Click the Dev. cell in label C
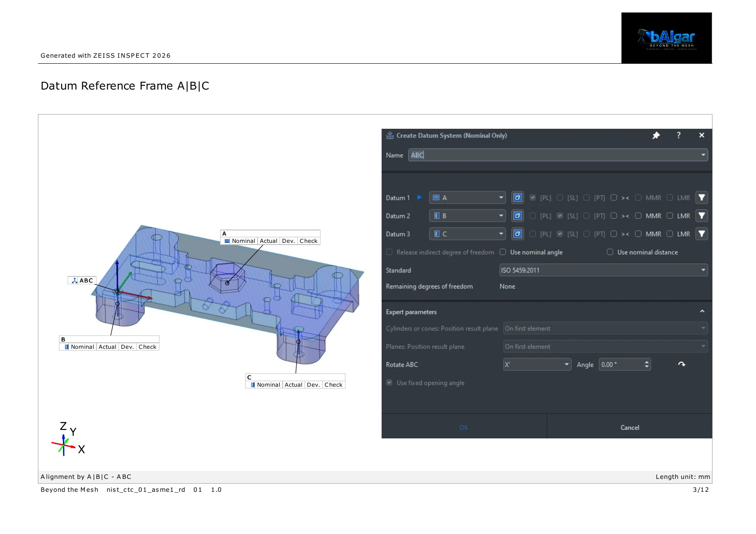 pyautogui.click(x=313, y=385)
